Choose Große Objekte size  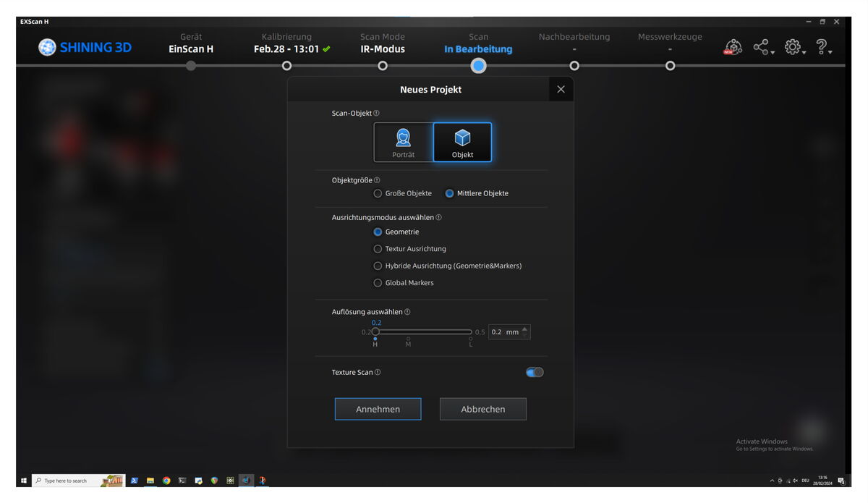click(x=402, y=193)
